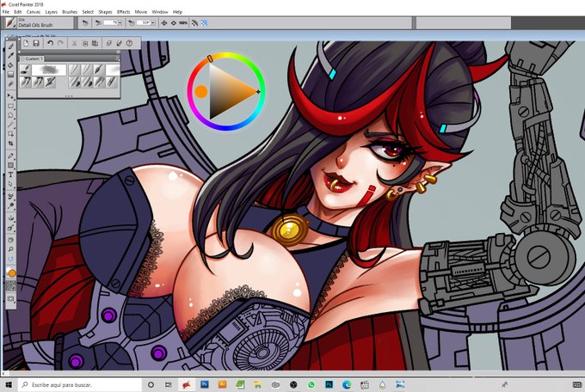
Task: Select the Brush tool in toolbox
Action: pyautogui.click(x=11, y=46)
